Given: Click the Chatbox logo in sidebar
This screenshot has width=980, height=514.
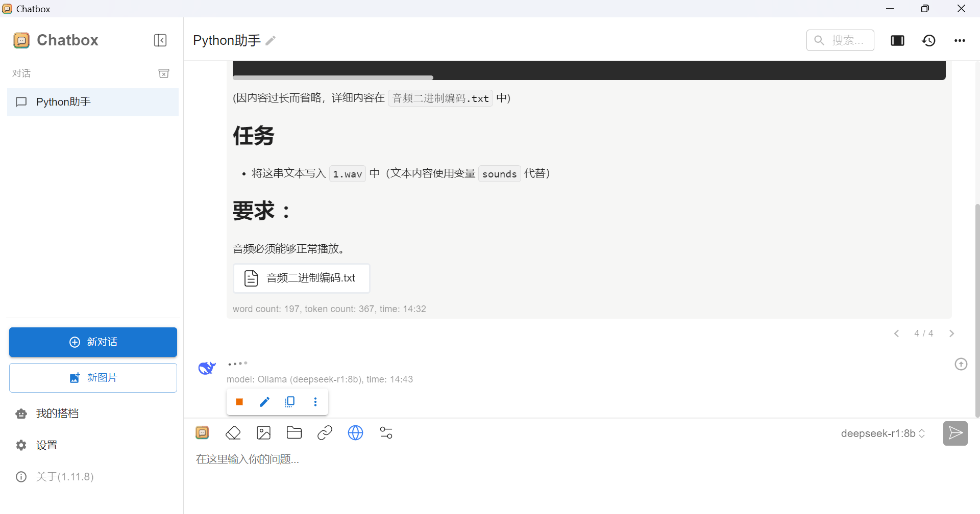Looking at the screenshot, I should [21, 40].
